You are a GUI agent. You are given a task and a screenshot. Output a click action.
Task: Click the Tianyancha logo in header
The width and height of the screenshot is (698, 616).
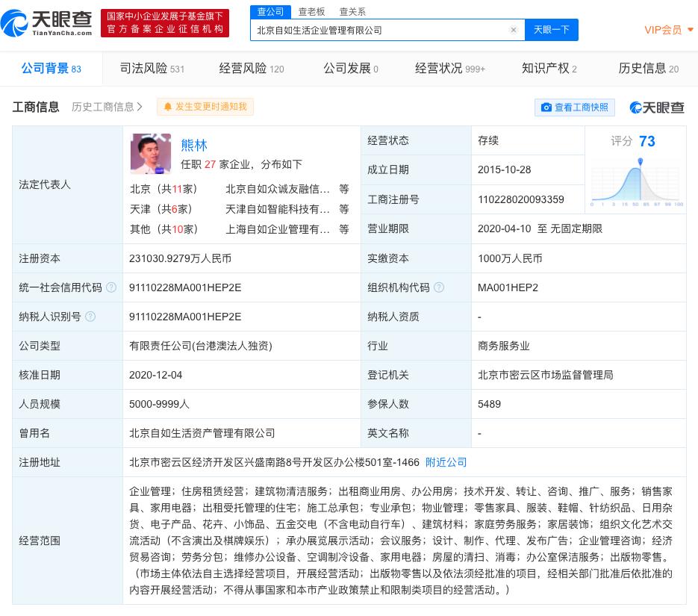pos(47,23)
